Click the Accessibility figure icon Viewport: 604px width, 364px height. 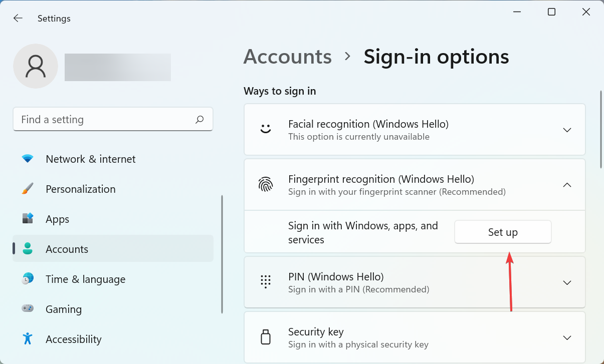tap(29, 339)
